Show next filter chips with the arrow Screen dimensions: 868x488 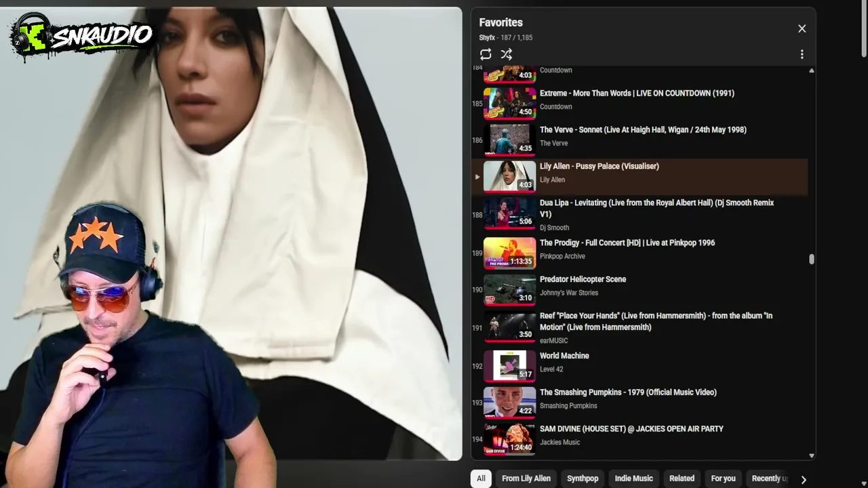[804, 479]
